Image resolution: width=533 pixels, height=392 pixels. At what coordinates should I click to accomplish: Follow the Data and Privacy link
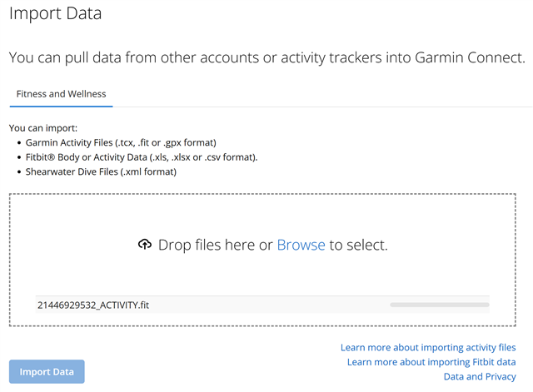point(480,377)
